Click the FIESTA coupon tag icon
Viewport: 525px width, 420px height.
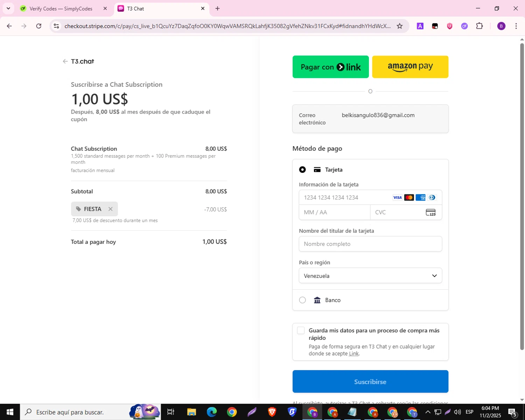click(78, 209)
